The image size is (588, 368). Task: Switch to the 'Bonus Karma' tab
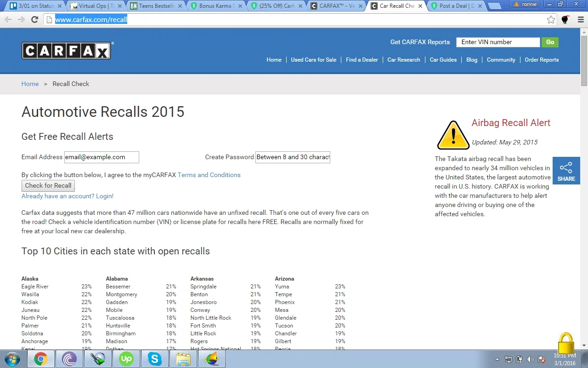(x=216, y=6)
